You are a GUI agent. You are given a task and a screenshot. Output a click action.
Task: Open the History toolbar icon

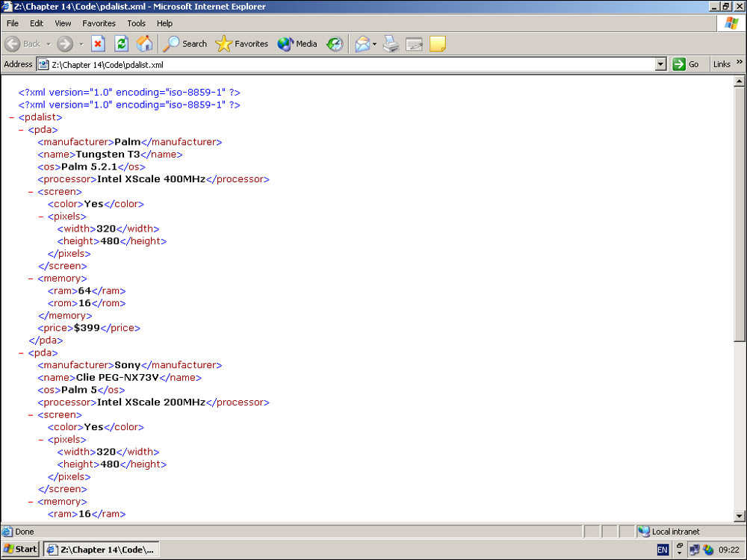[x=335, y=44]
